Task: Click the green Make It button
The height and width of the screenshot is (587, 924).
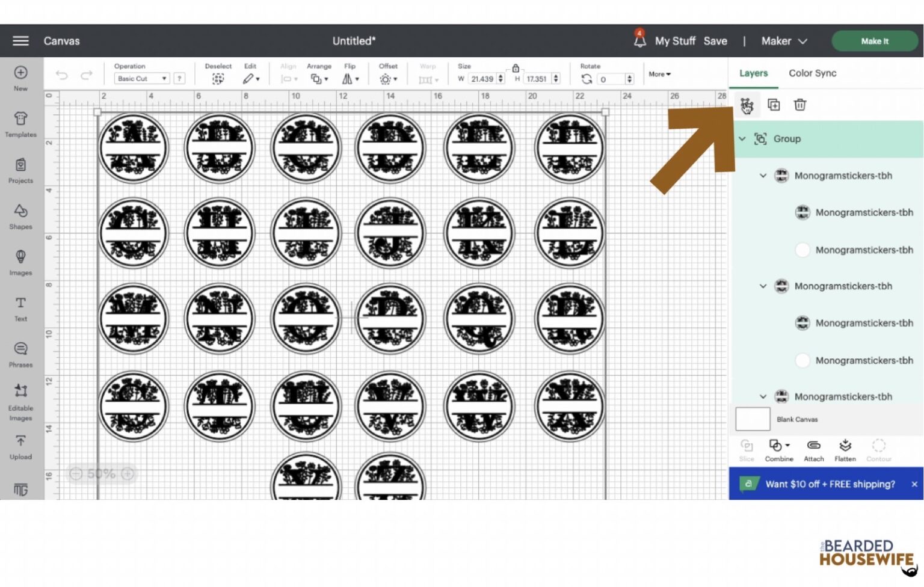Action: click(874, 41)
